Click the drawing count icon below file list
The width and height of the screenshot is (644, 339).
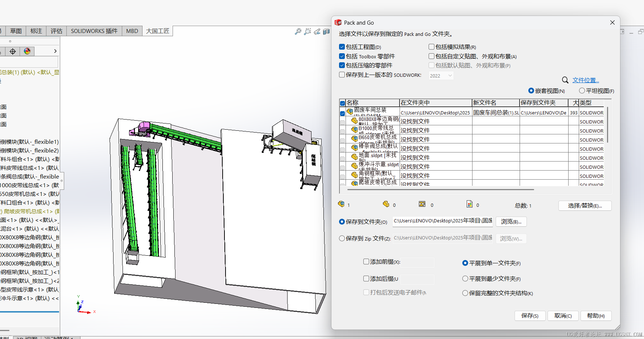[x=422, y=204]
